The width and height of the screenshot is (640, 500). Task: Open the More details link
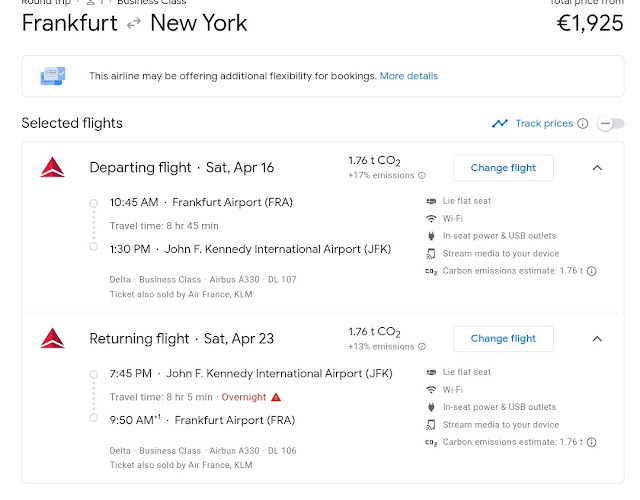coord(408,76)
